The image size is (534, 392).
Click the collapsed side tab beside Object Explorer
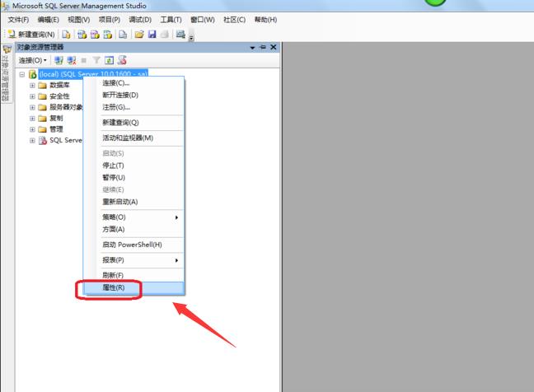6,73
